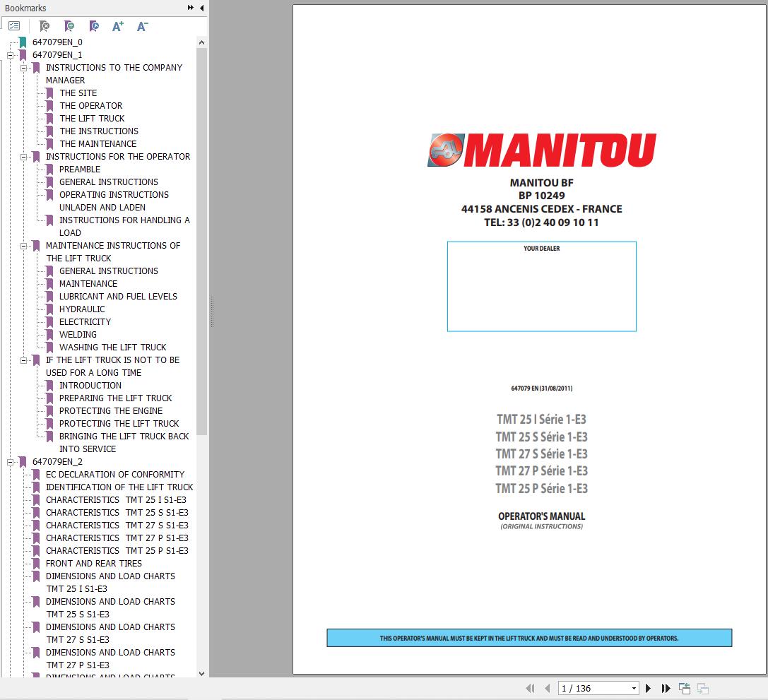768x700 pixels.
Task: Click the next view navigation icon
Action: (x=703, y=688)
